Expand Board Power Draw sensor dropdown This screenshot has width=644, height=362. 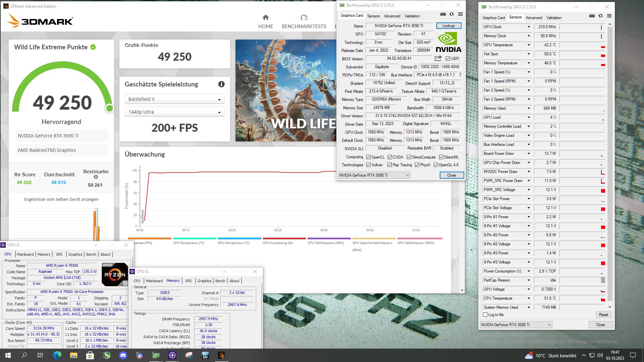coord(529,154)
